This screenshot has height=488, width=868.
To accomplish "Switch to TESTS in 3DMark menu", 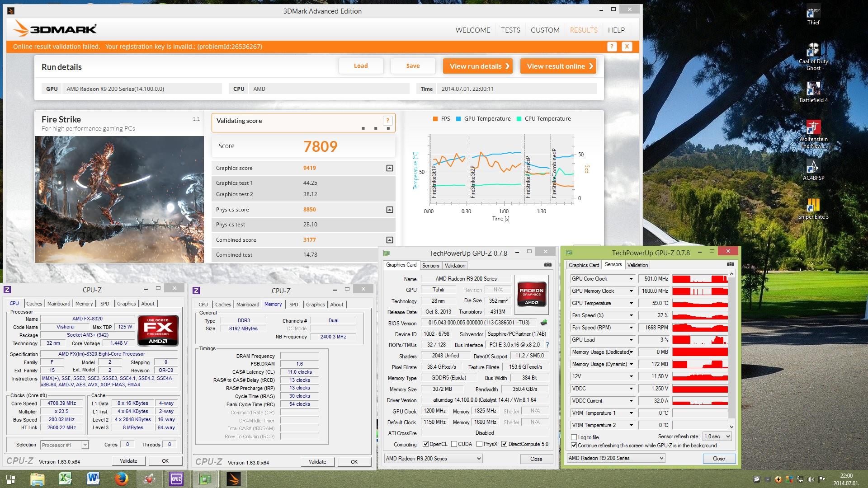I will [510, 30].
